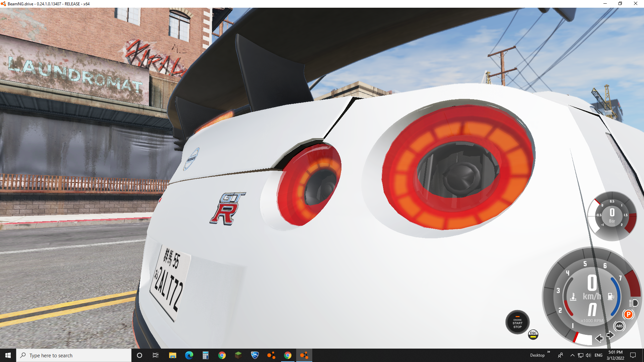Open People icon in system tray
Image resolution: width=644 pixels, height=362 pixels.
[560, 355]
